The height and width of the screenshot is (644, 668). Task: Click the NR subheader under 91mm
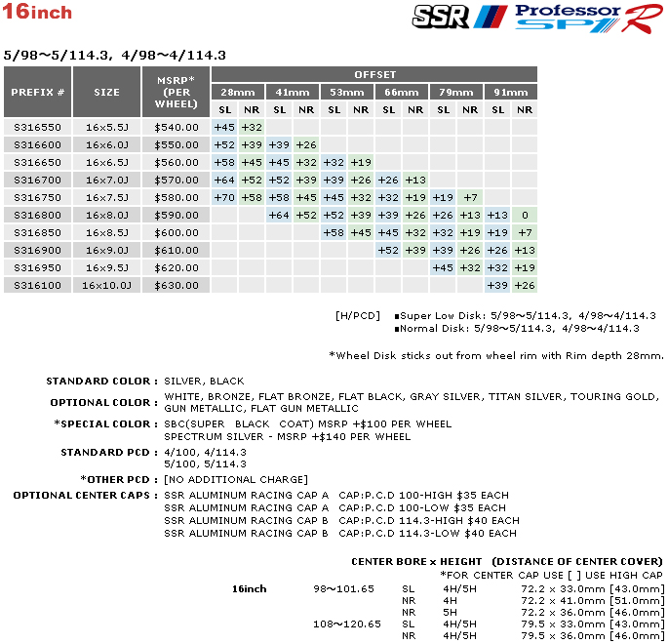pos(525,109)
